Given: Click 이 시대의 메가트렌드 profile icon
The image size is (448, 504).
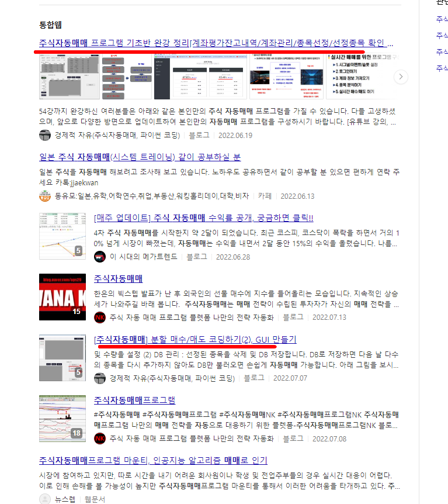Looking at the screenshot, I should (100, 257).
